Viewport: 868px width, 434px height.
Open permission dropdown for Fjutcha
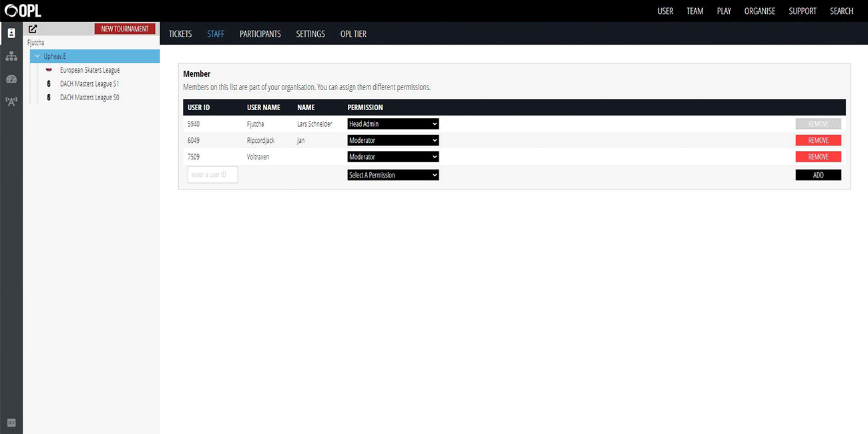pos(393,124)
